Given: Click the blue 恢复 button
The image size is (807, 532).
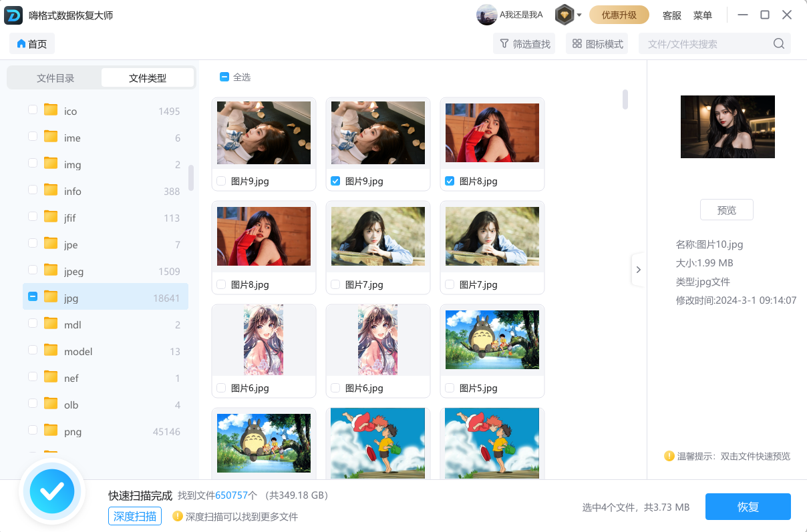Looking at the screenshot, I should [748, 507].
